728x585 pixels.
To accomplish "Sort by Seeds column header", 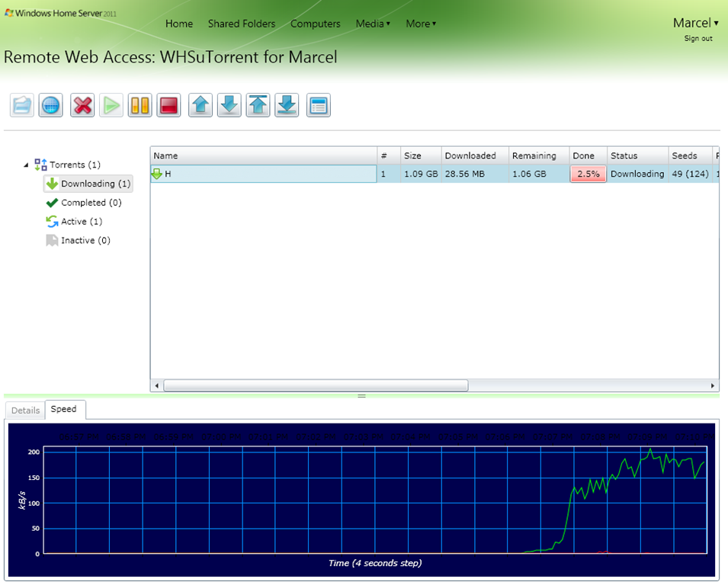I will 691,156.
